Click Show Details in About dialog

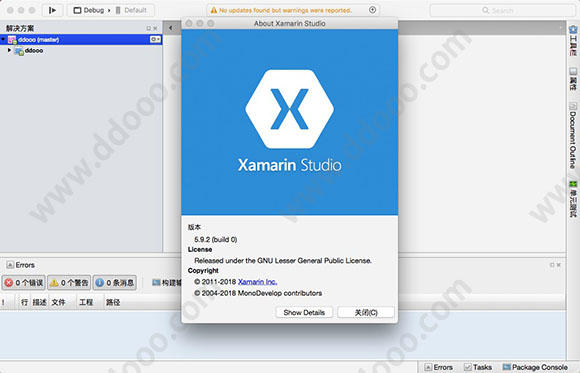pyautogui.click(x=304, y=312)
